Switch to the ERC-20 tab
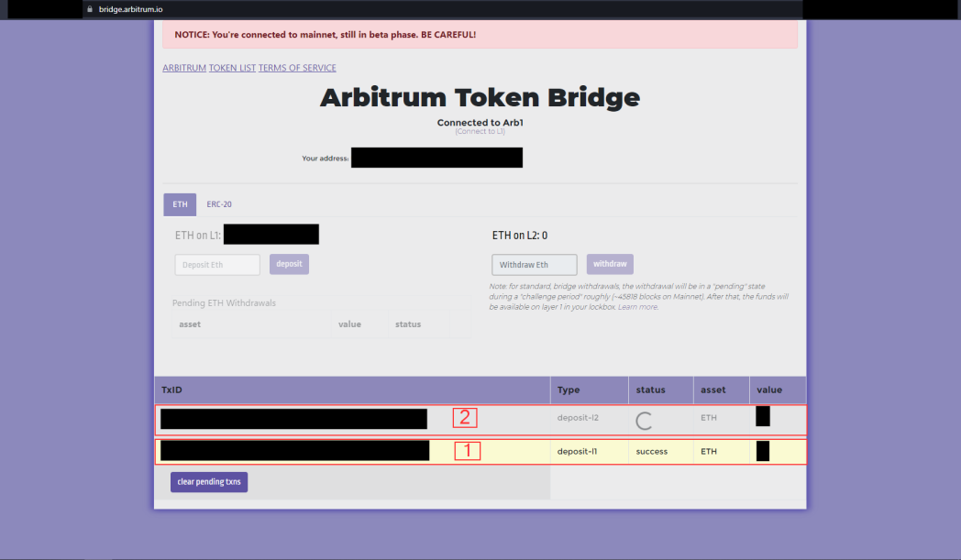Image resolution: width=961 pixels, height=560 pixels. click(219, 204)
